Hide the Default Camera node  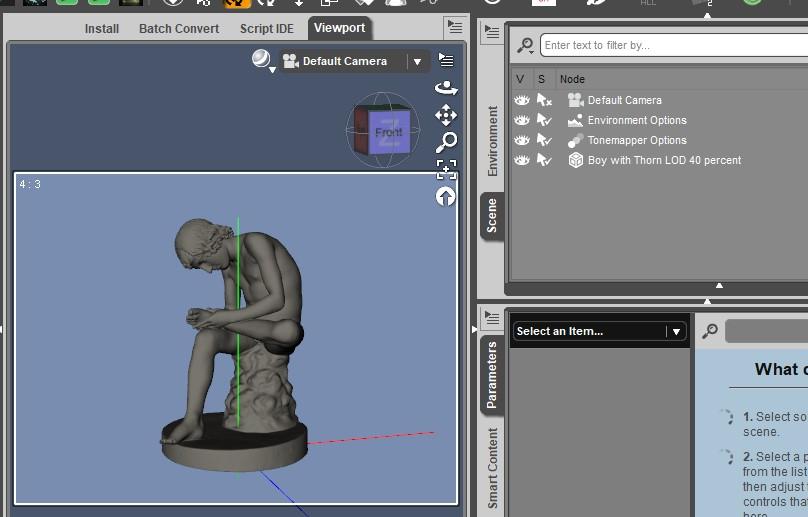point(521,100)
